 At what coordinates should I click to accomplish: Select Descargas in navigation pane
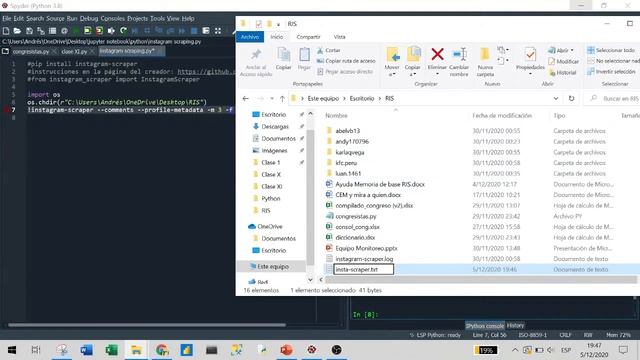click(x=275, y=127)
